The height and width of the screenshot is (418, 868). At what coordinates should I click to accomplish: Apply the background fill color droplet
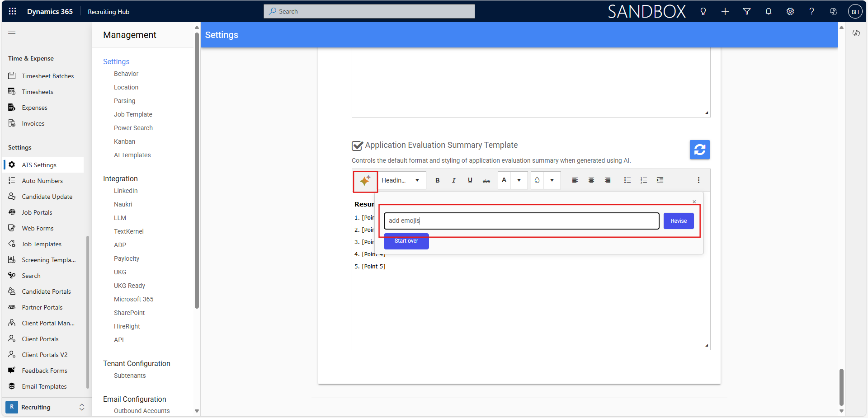(537, 180)
